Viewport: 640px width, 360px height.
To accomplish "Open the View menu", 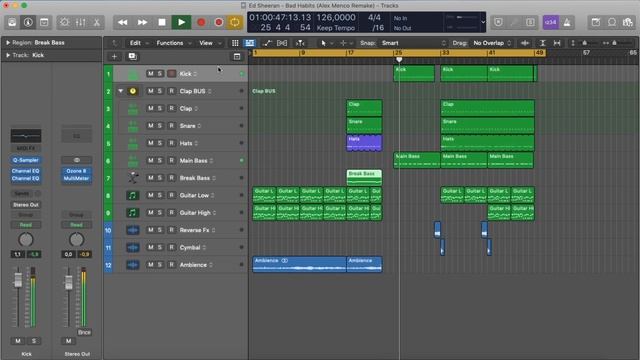I will click(210, 43).
